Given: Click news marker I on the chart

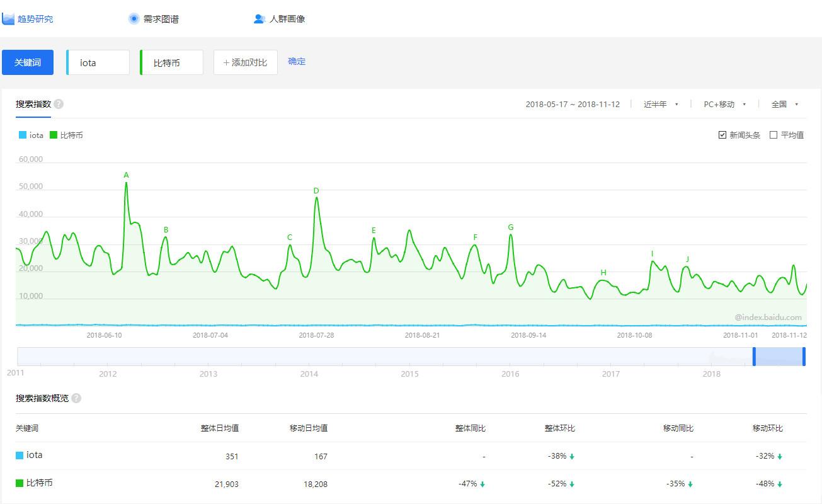Looking at the screenshot, I should click(652, 254).
